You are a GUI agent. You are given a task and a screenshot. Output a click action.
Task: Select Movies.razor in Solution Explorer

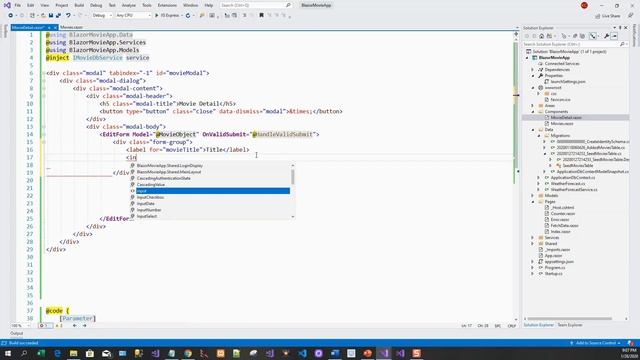562,124
